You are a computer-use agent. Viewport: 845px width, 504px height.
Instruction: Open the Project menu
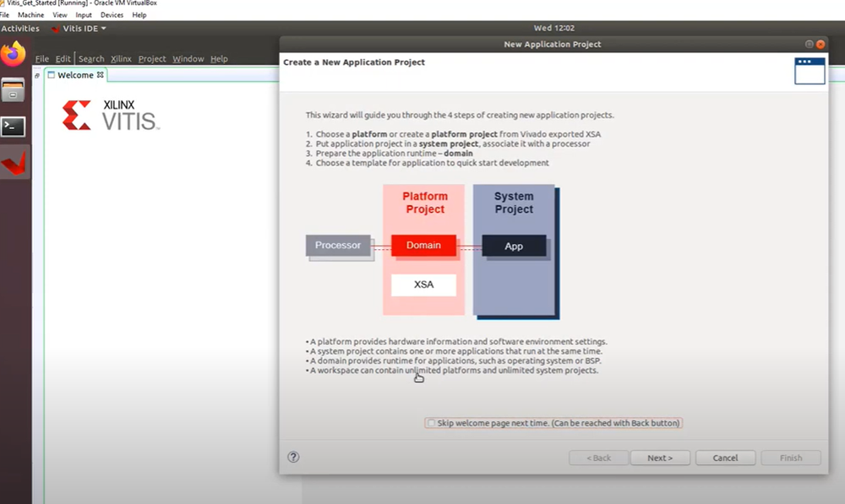click(151, 58)
